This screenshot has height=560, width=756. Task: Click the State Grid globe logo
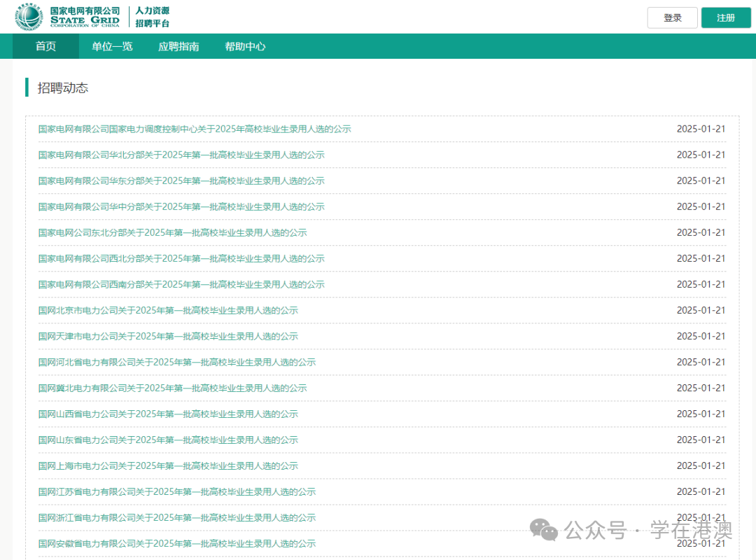click(x=29, y=17)
